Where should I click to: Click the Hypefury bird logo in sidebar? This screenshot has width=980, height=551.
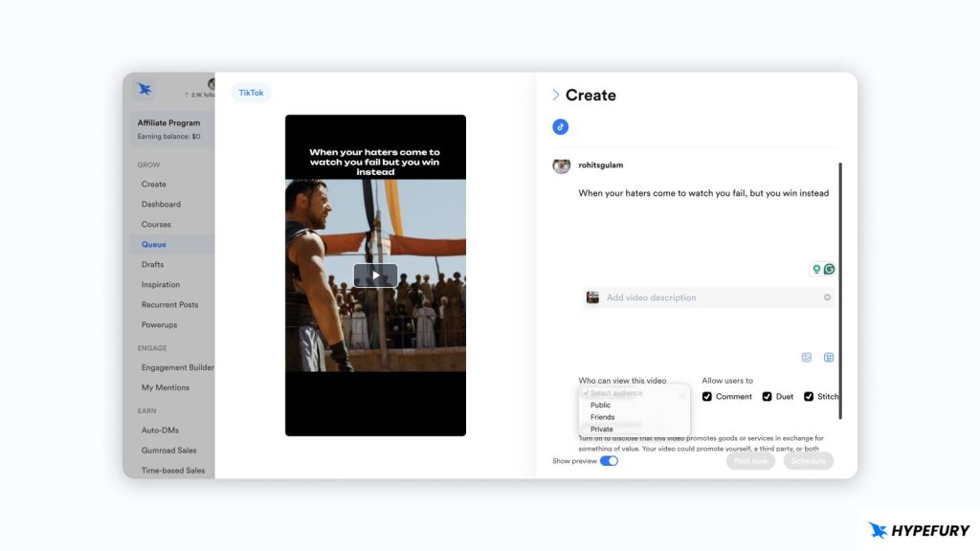[x=145, y=89]
